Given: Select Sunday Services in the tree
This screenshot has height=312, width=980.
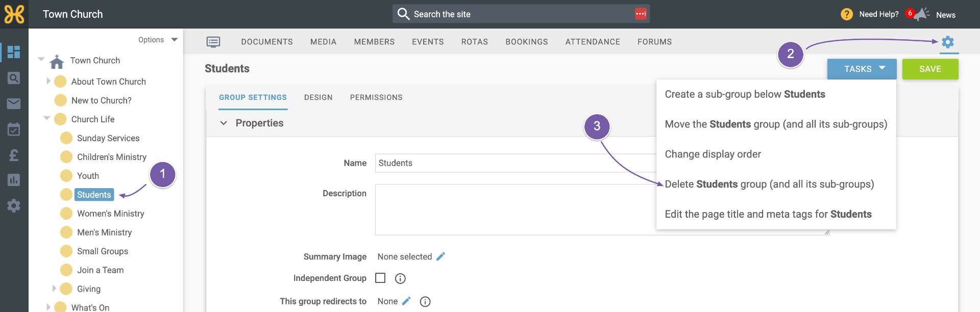Looking at the screenshot, I should click(x=108, y=138).
